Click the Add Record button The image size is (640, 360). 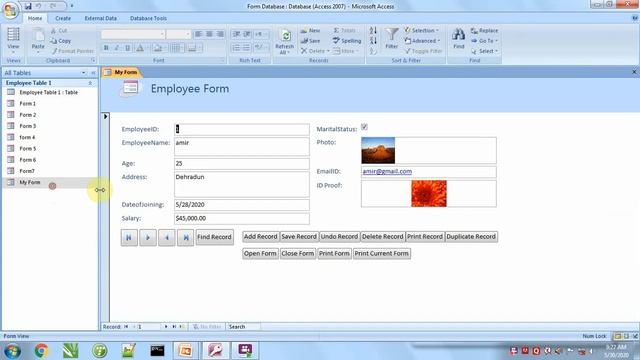(x=260, y=237)
